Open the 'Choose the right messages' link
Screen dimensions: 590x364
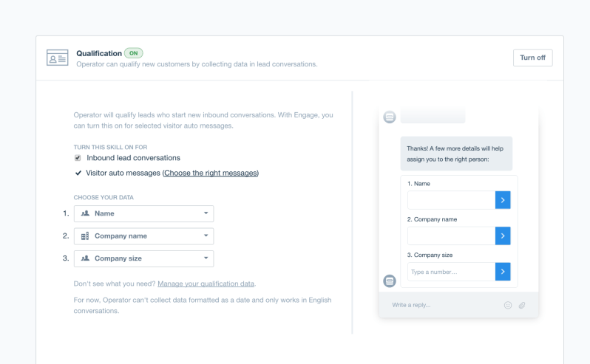point(211,173)
